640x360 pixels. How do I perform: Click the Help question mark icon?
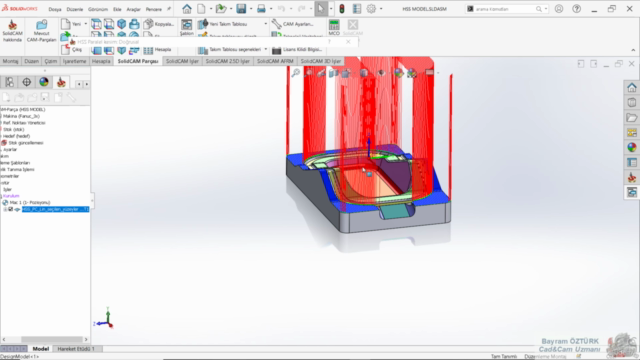coord(576,9)
